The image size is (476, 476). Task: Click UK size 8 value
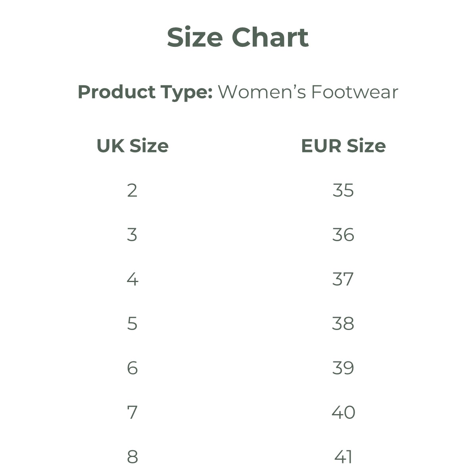[x=132, y=457]
